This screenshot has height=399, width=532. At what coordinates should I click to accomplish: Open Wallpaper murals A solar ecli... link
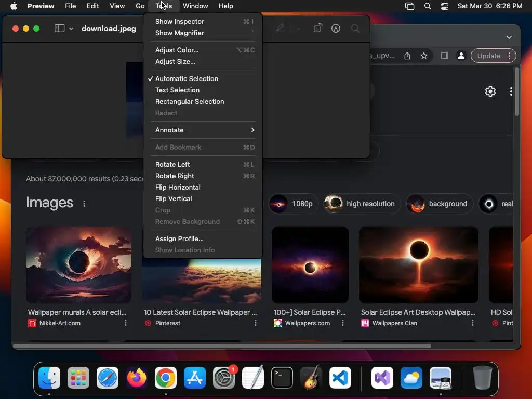coord(77,312)
